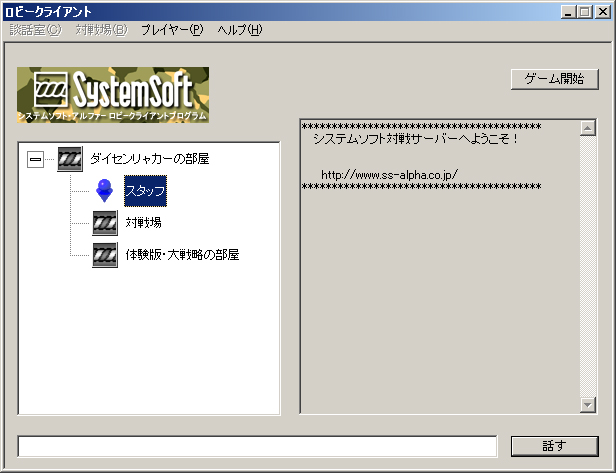Select the ダイセンリャカーの部屋 tree label

pos(149,159)
